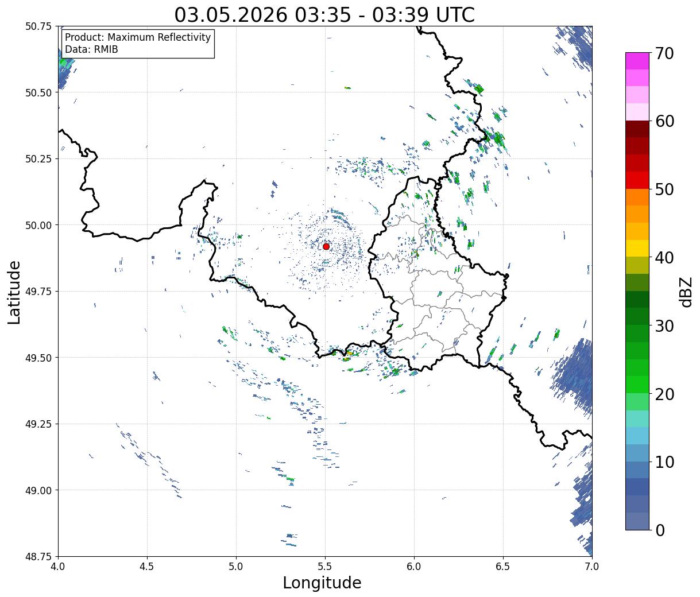700x597 pixels.
Task: Click the red radar location marker
Action: tap(326, 246)
